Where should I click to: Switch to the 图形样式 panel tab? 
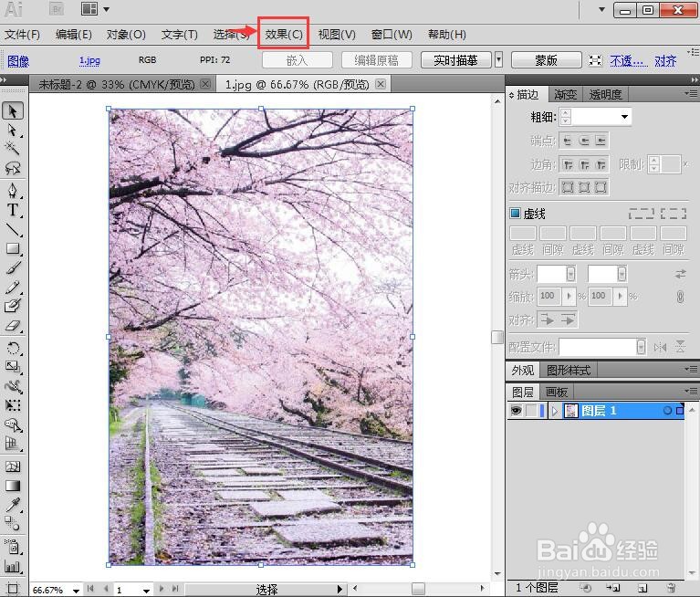click(x=569, y=371)
